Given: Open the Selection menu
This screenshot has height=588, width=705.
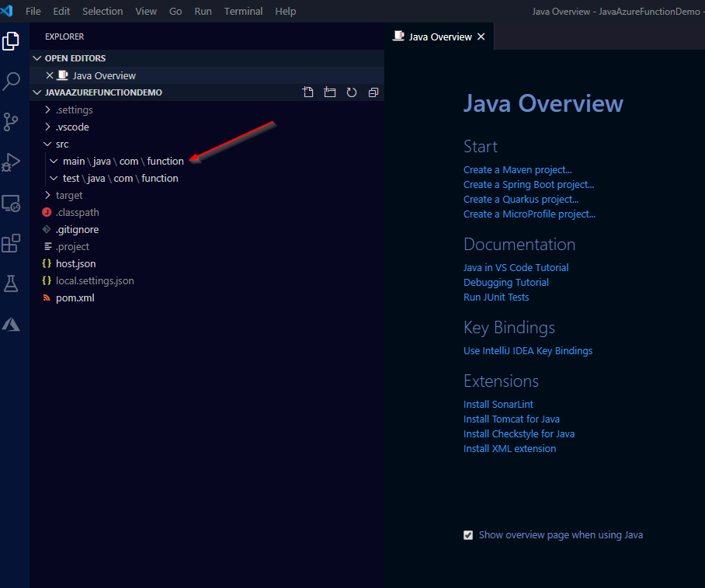Looking at the screenshot, I should pyautogui.click(x=102, y=12).
